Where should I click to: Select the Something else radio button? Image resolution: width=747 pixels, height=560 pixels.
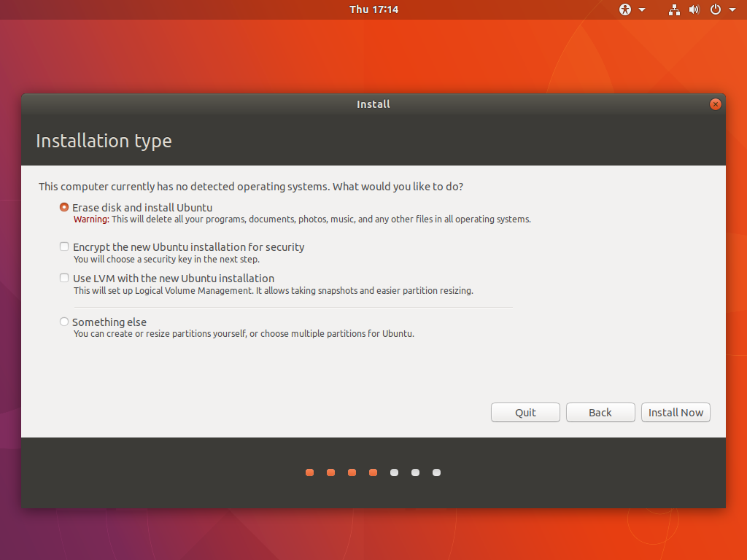pyautogui.click(x=64, y=322)
